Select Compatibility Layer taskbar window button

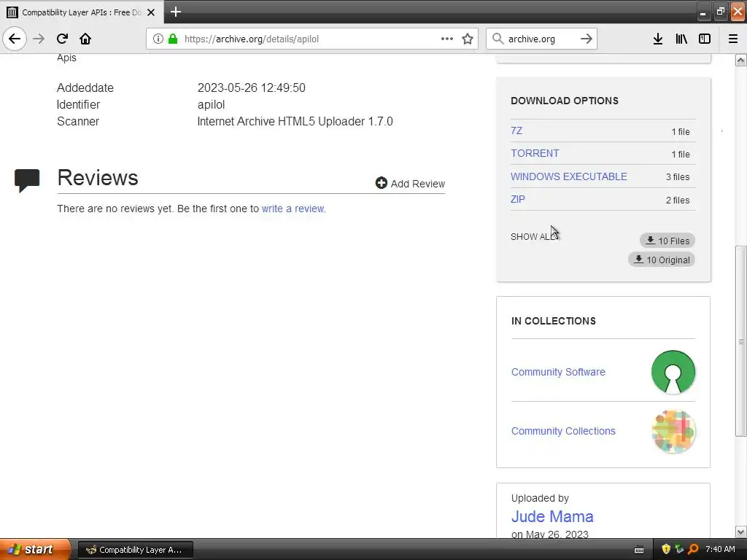pos(135,550)
